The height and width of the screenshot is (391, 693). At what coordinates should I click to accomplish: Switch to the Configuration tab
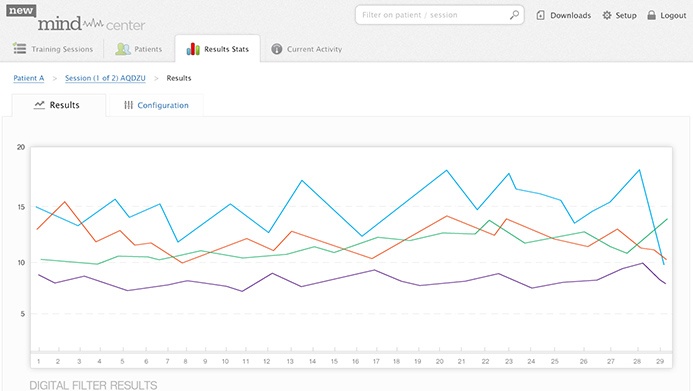156,105
